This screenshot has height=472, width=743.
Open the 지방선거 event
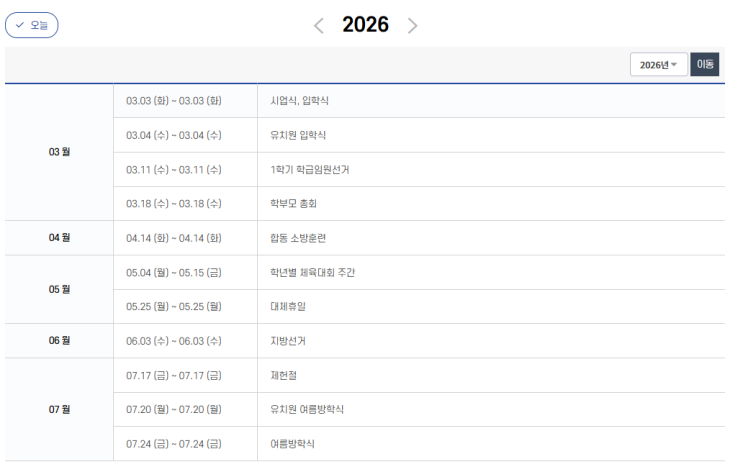coord(288,341)
